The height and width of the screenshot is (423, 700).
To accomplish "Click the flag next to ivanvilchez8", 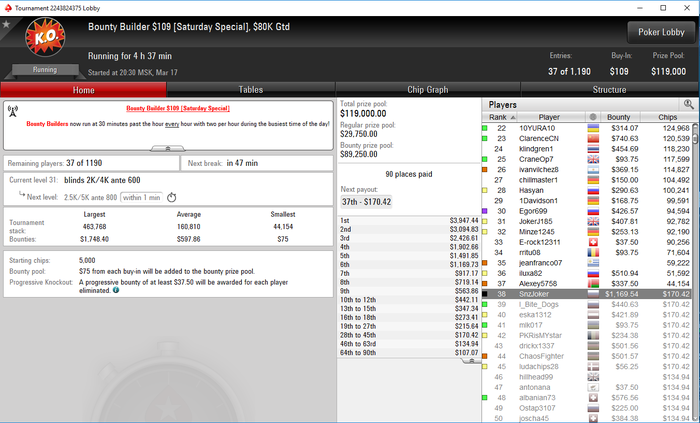I will (593, 170).
